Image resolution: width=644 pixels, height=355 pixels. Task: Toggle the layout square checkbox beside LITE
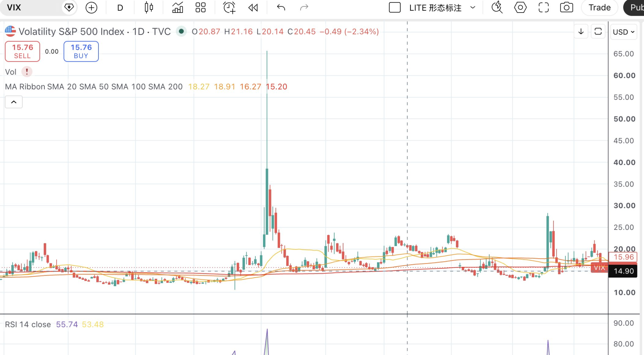pyautogui.click(x=395, y=8)
